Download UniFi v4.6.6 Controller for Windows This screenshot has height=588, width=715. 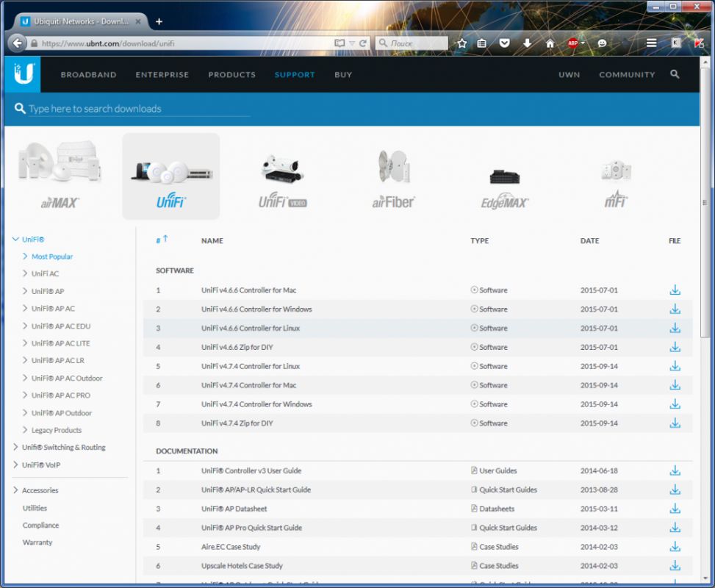(675, 309)
